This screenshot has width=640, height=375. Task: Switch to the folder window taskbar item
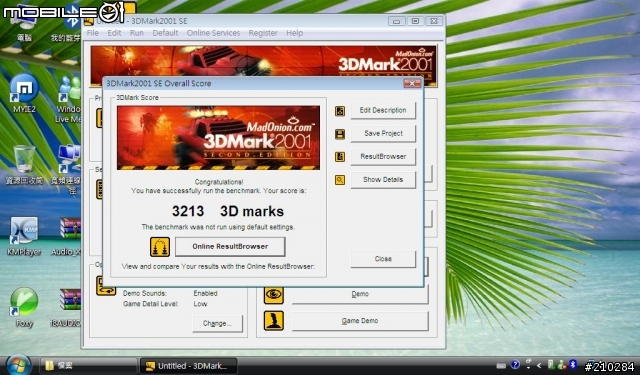click(x=89, y=366)
